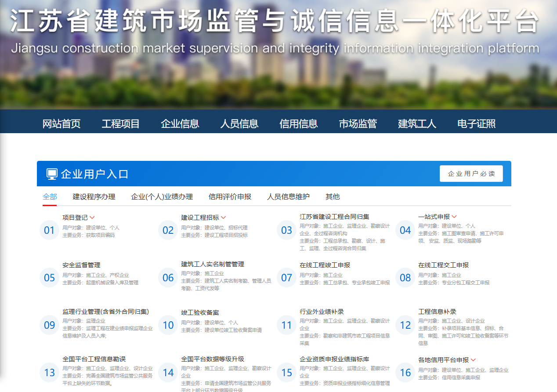Click the 企业用户必读 button

(x=471, y=174)
